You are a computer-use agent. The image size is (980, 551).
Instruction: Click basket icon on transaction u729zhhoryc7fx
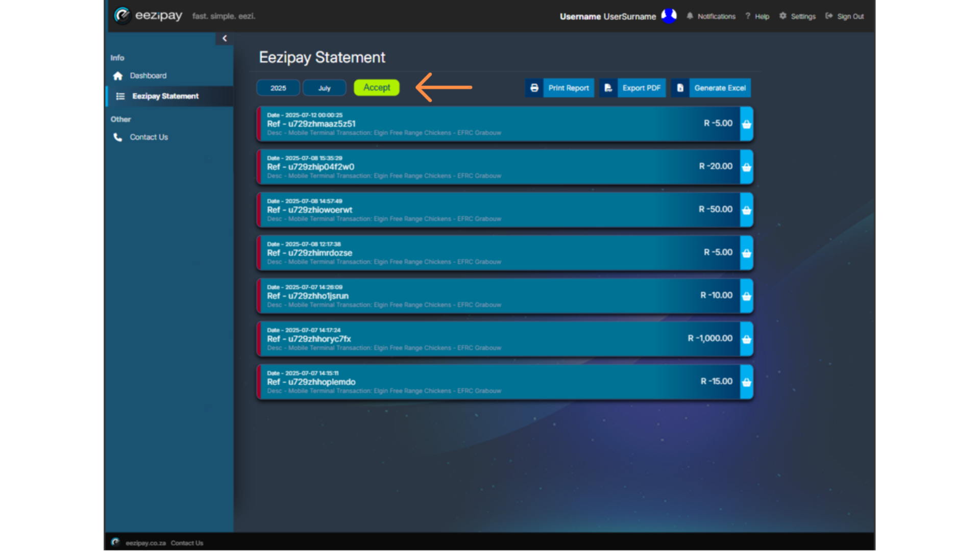coord(747,339)
